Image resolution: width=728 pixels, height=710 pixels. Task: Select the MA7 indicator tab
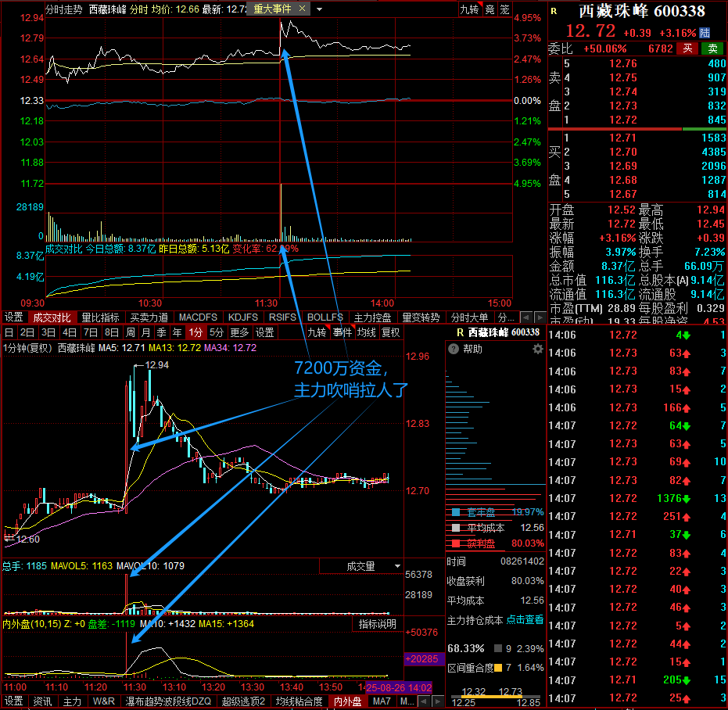(382, 701)
